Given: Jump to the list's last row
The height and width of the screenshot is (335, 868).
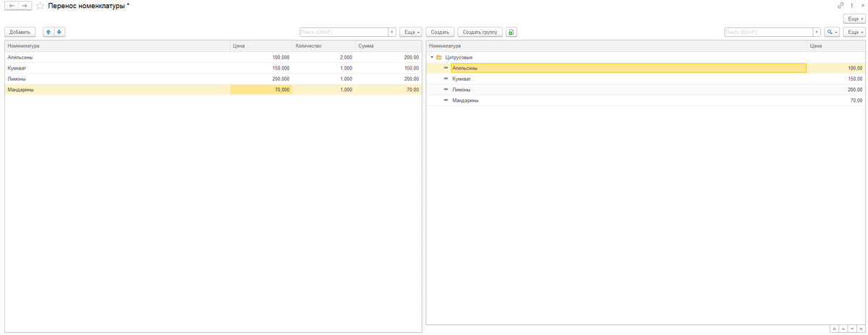Looking at the screenshot, I should [861, 329].
